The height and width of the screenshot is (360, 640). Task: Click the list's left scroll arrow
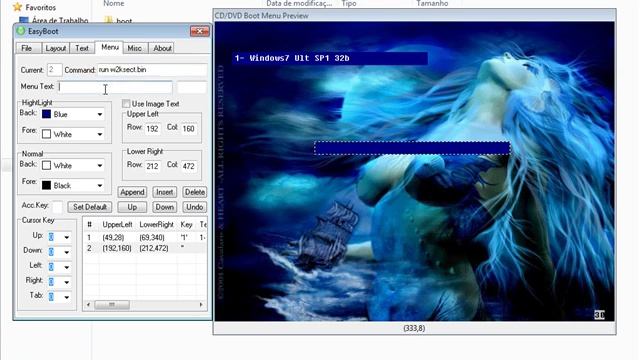pos(89,304)
